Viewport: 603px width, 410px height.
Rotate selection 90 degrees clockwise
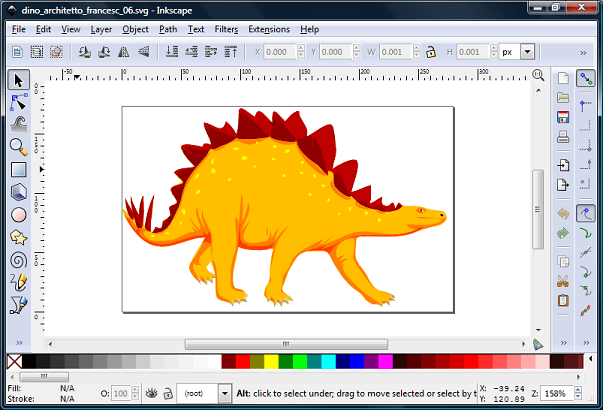pyautogui.click(x=104, y=52)
